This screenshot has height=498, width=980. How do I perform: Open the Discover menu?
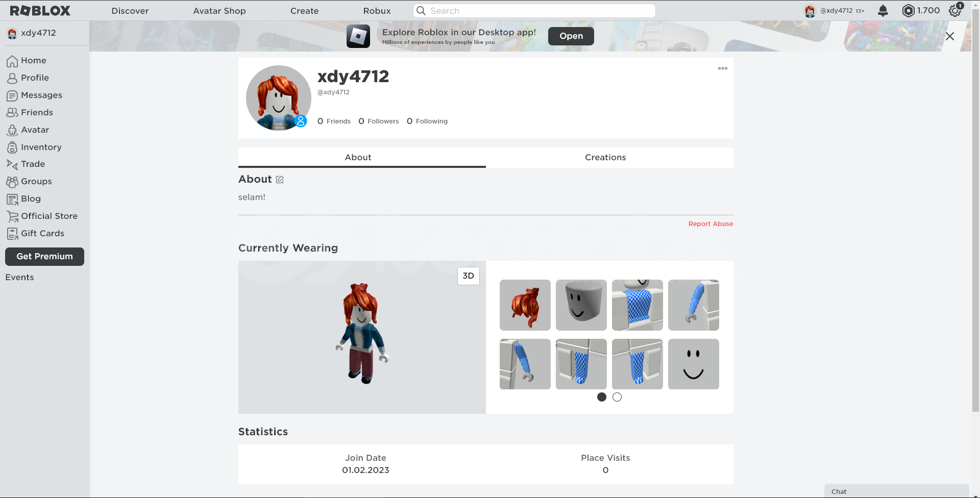[x=130, y=11]
